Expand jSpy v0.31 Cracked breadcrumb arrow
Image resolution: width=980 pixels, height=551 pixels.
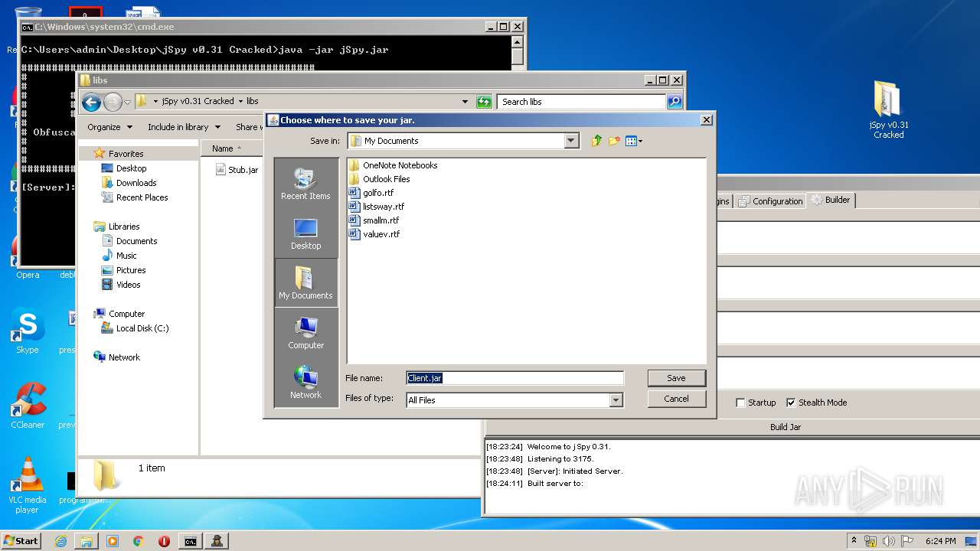tap(240, 101)
